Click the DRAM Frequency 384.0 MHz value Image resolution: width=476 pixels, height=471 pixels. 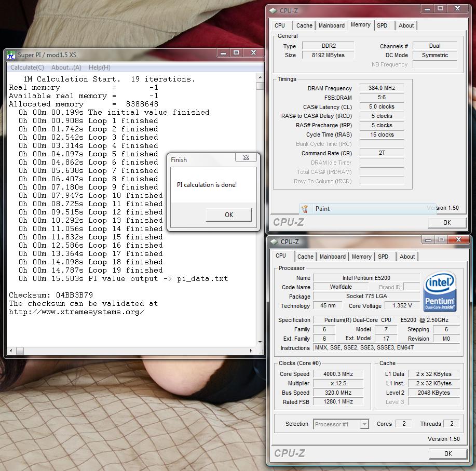[x=382, y=88]
